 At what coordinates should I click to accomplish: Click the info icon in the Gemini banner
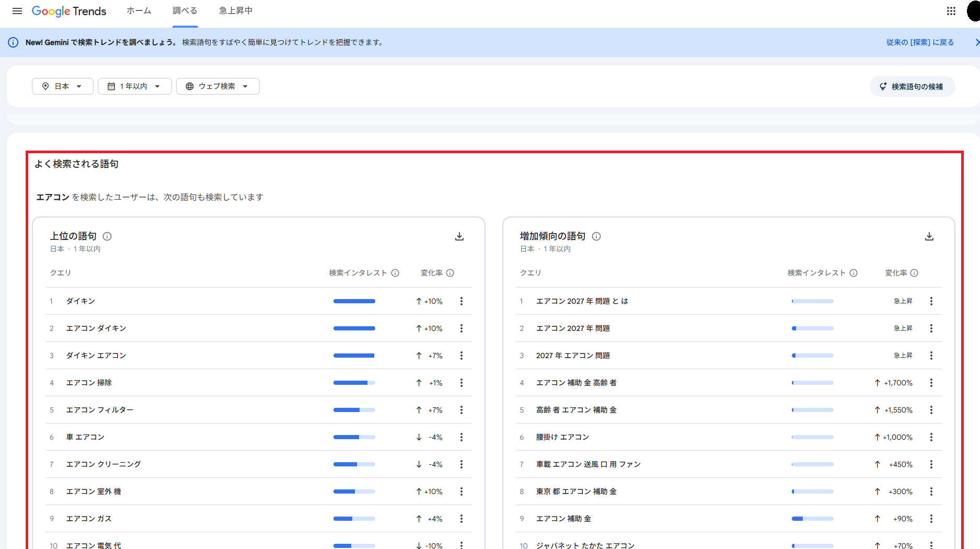click(13, 42)
